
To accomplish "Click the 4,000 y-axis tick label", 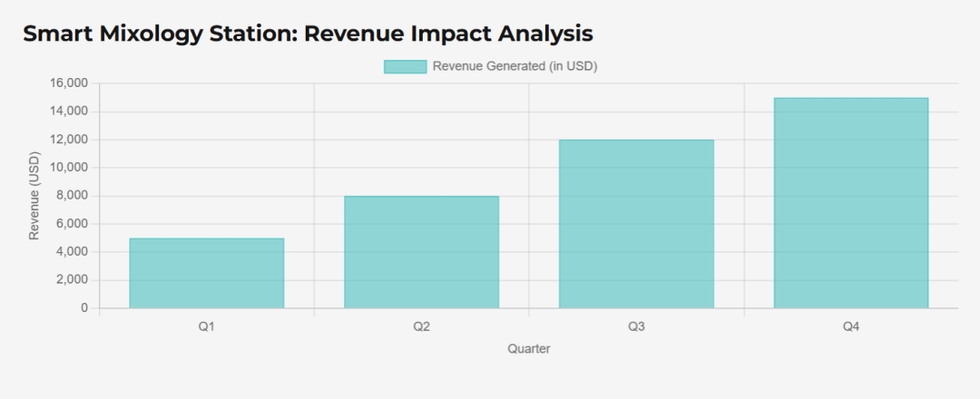I will [x=72, y=252].
